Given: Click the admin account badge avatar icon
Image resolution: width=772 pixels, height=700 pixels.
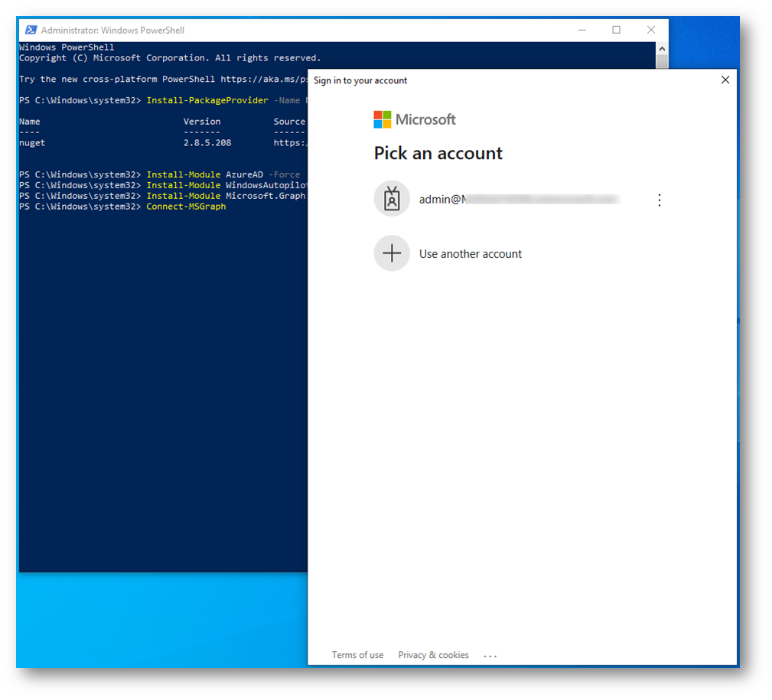Looking at the screenshot, I should coord(392,199).
